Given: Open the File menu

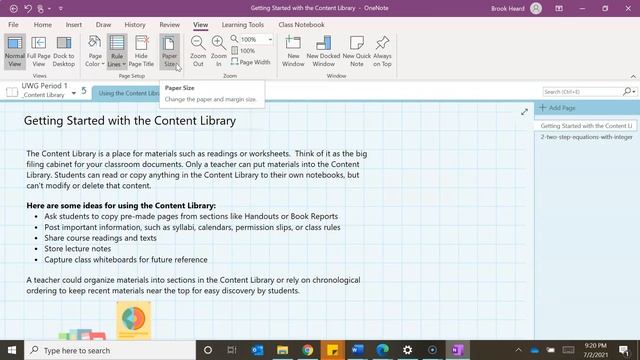Looking at the screenshot, I should (x=13, y=24).
